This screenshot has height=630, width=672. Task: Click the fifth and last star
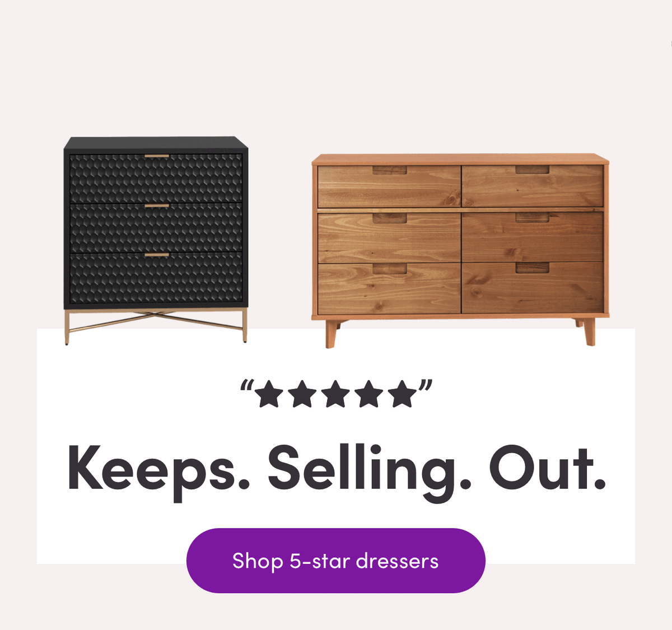coord(402,394)
